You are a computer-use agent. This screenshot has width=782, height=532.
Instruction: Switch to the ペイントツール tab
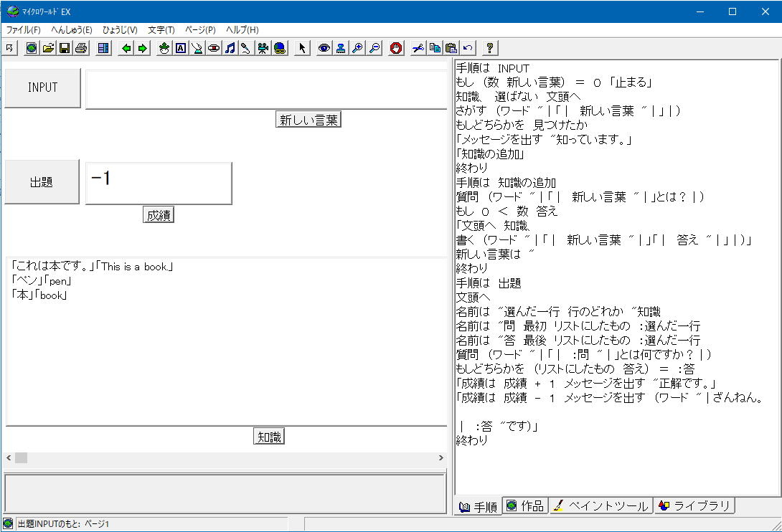click(x=601, y=505)
